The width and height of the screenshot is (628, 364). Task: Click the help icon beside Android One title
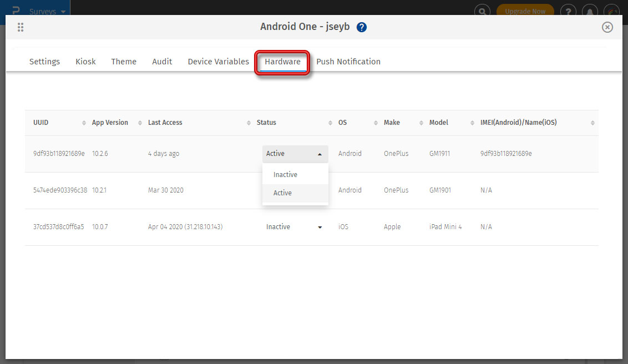362,27
